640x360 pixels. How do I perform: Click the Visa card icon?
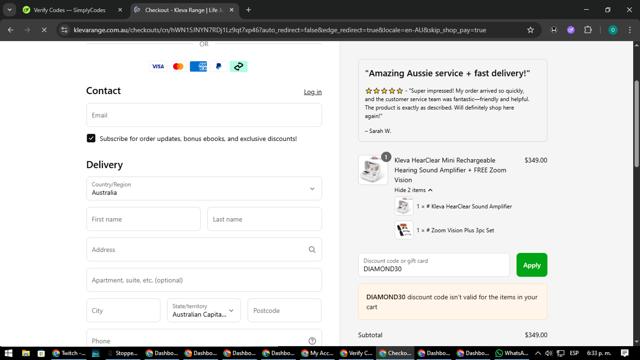coord(158,66)
